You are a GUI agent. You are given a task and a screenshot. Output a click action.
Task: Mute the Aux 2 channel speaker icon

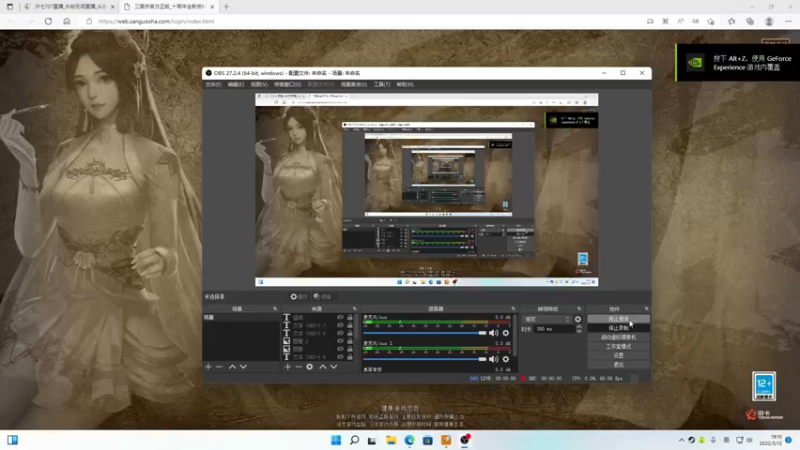[493, 359]
